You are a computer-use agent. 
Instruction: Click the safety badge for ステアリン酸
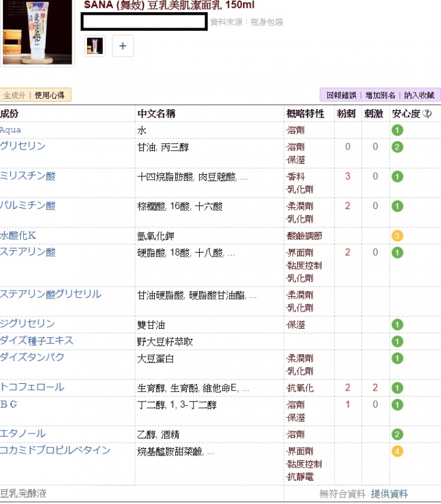pyautogui.click(x=398, y=253)
